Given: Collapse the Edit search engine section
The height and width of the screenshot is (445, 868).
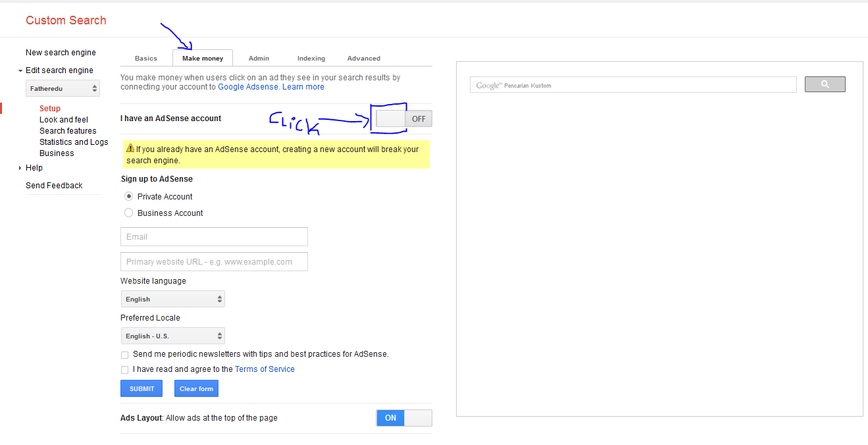Looking at the screenshot, I should click(20, 70).
